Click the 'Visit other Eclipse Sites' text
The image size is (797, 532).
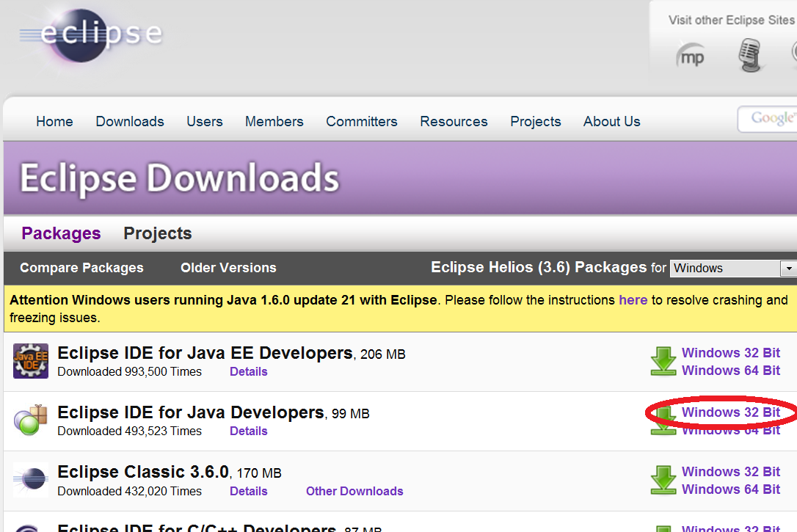coord(732,20)
